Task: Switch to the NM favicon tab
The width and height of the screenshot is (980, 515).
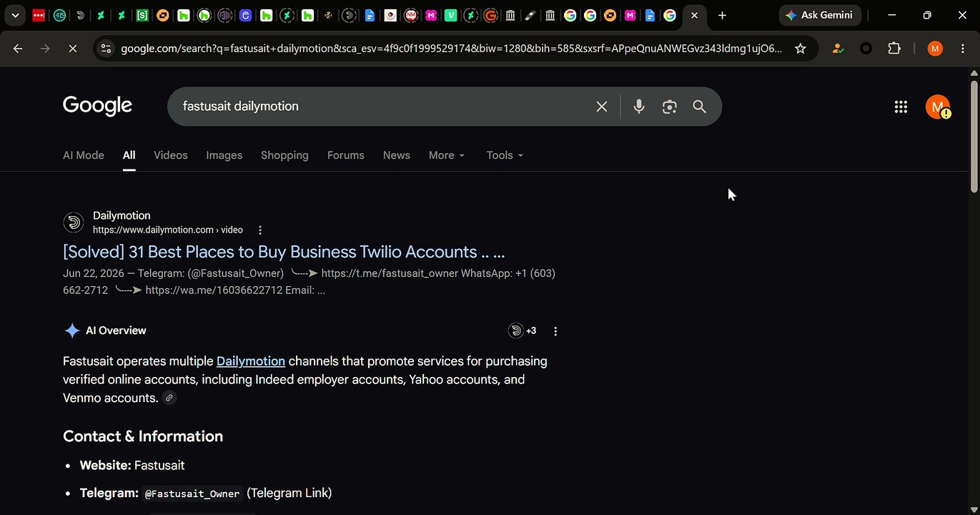Action: point(411,15)
